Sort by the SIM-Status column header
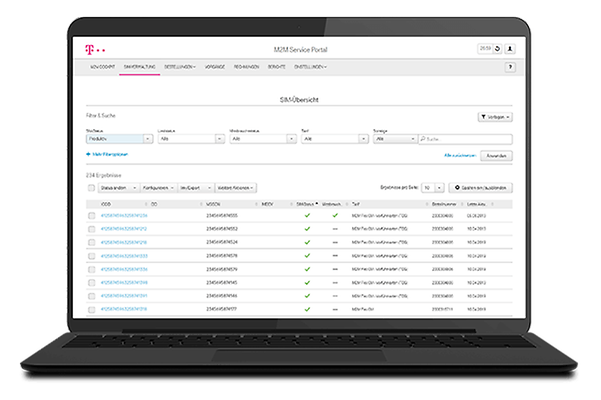The width and height of the screenshot is (601, 400). coord(307,203)
